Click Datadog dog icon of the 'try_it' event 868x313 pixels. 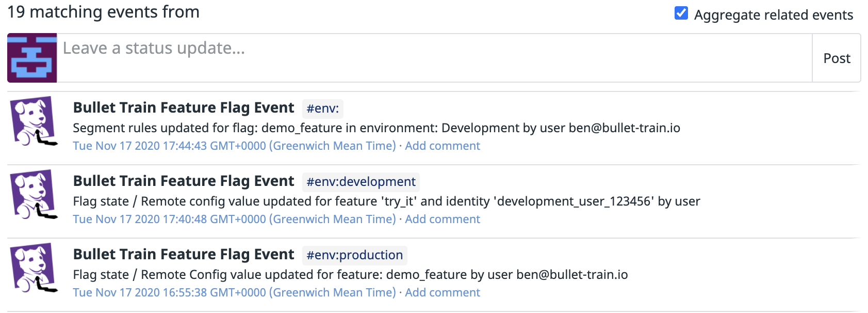pyautogui.click(x=34, y=194)
